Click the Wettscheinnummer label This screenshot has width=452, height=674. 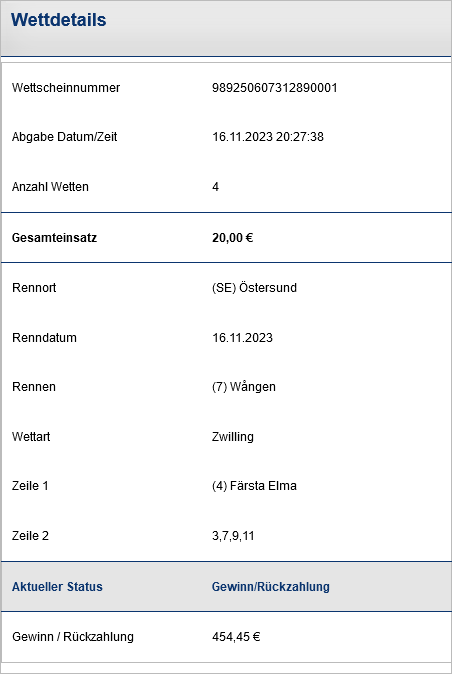pos(66,88)
